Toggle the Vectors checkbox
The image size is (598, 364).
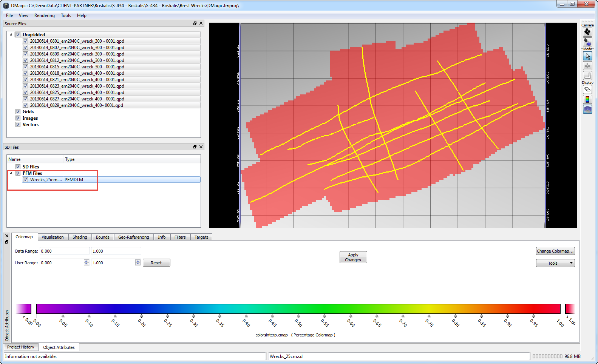pyautogui.click(x=18, y=125)
